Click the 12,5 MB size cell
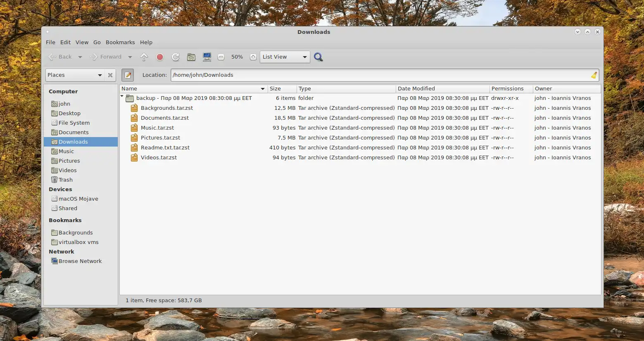Screen dimensions: 644x341 [285, 108]
